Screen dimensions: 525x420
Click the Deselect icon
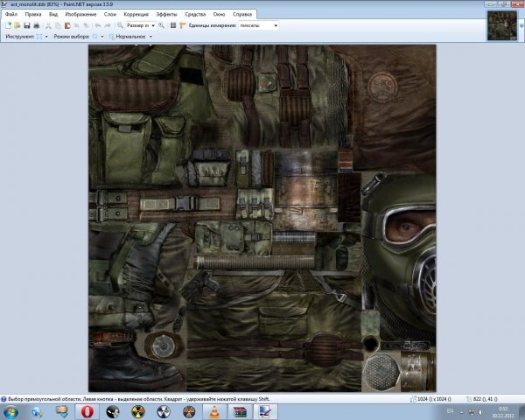pyautogui.click(x=86, y=25)
